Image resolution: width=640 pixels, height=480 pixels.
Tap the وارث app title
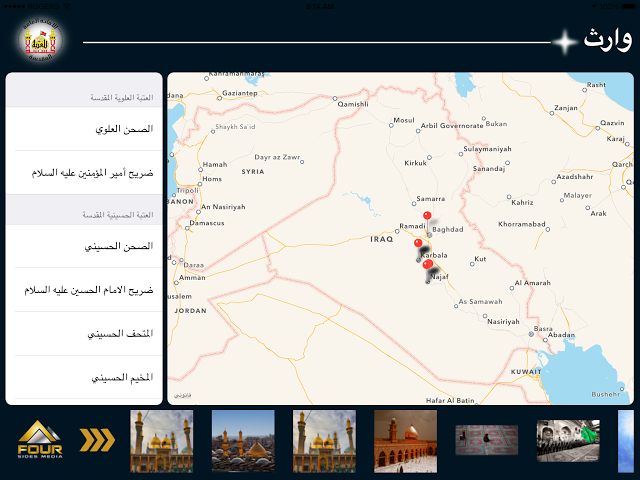tap(608, 40)
